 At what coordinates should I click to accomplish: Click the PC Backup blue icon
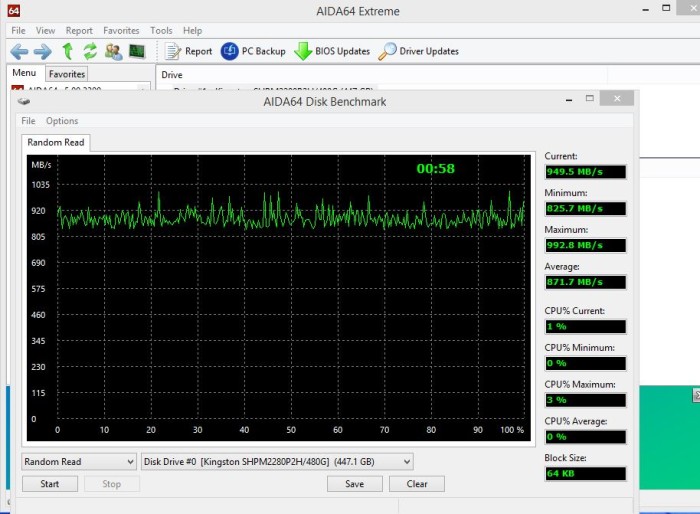(x=229, y=51)
